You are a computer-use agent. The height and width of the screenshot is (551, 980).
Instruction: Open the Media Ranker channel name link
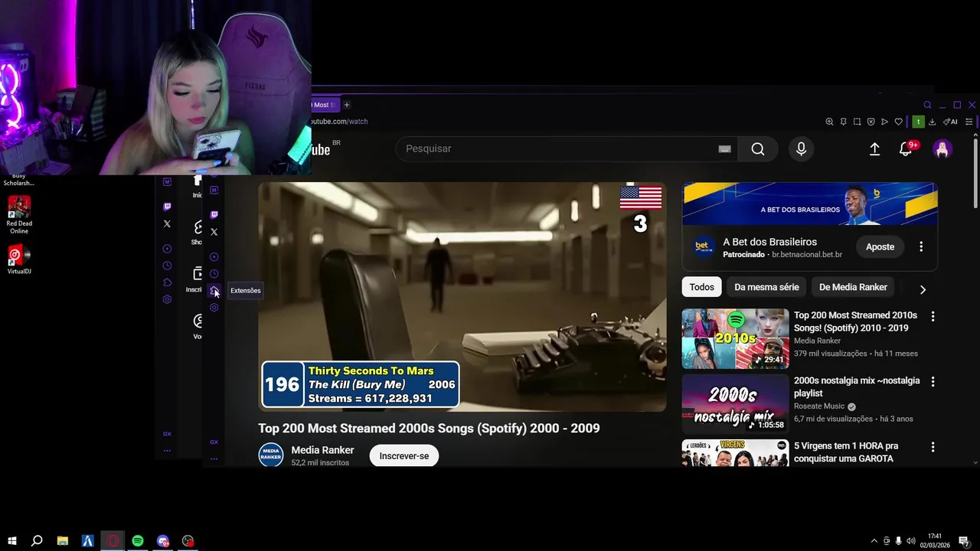tap(322, 450)
